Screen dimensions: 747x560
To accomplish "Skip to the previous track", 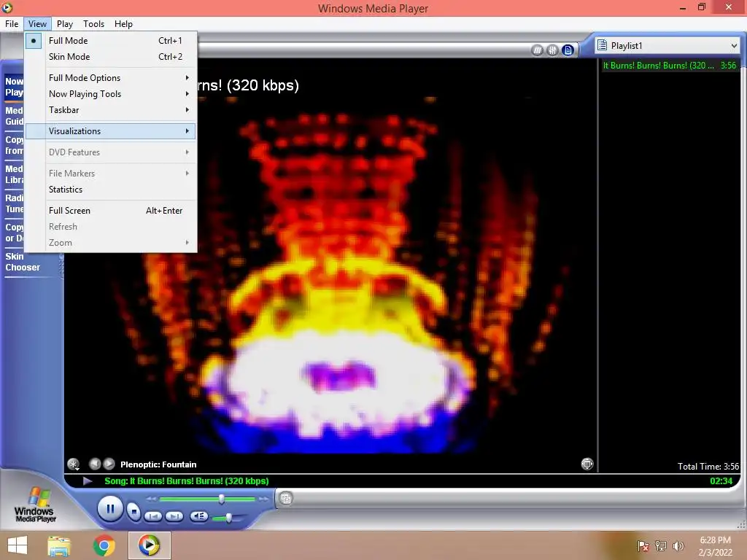I will (153, 516).
